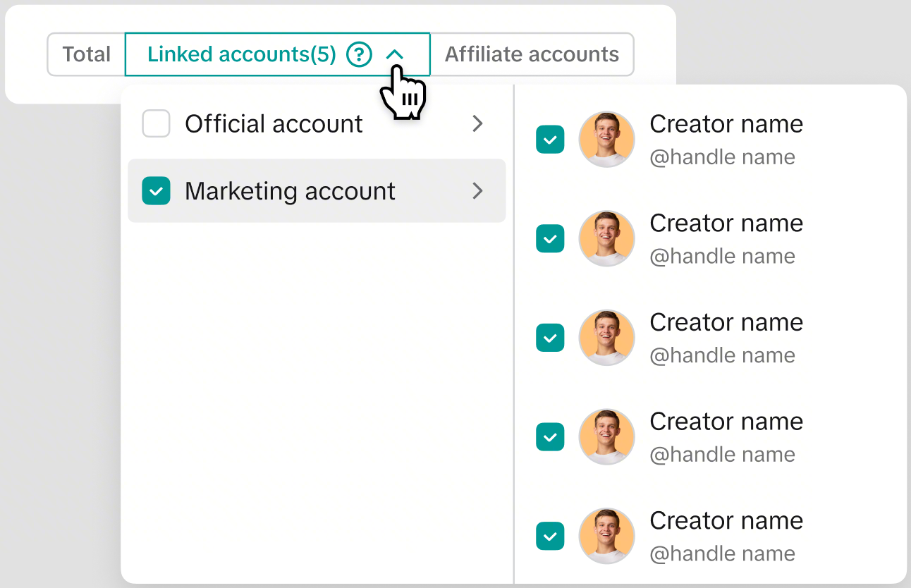Image resolution: width=911 pixels, height=588 pixels.
Task: Uncheck the fifth creator's checkbox
Action: pyautogui.click(x=550, y=537)
